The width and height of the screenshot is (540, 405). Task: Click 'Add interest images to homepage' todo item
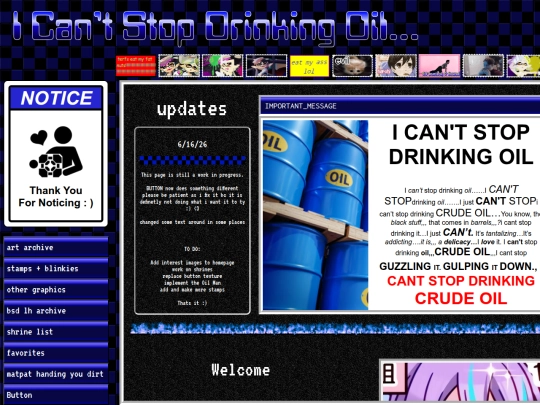(x=192, y=262)
